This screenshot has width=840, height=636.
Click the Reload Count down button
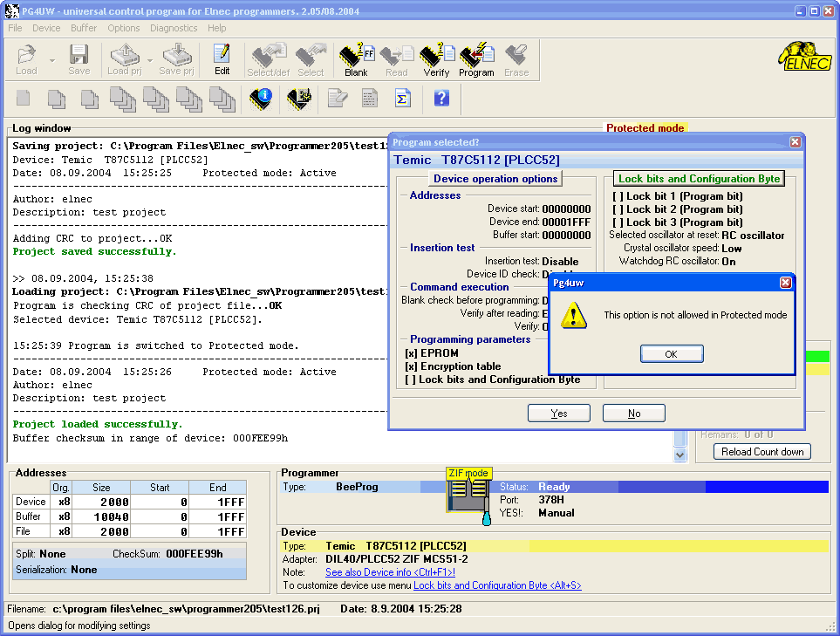(762, 452)
